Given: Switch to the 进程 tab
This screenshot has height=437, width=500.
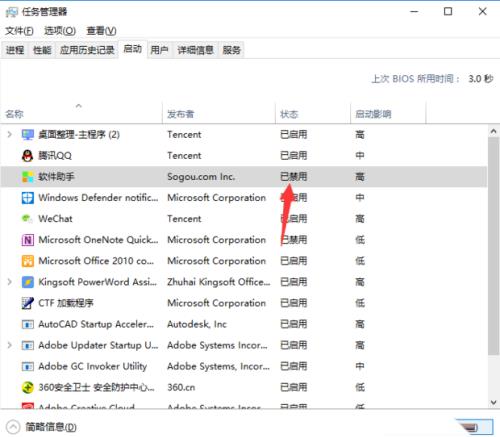Looking at the screenshot, I should (x=15, y=50).
